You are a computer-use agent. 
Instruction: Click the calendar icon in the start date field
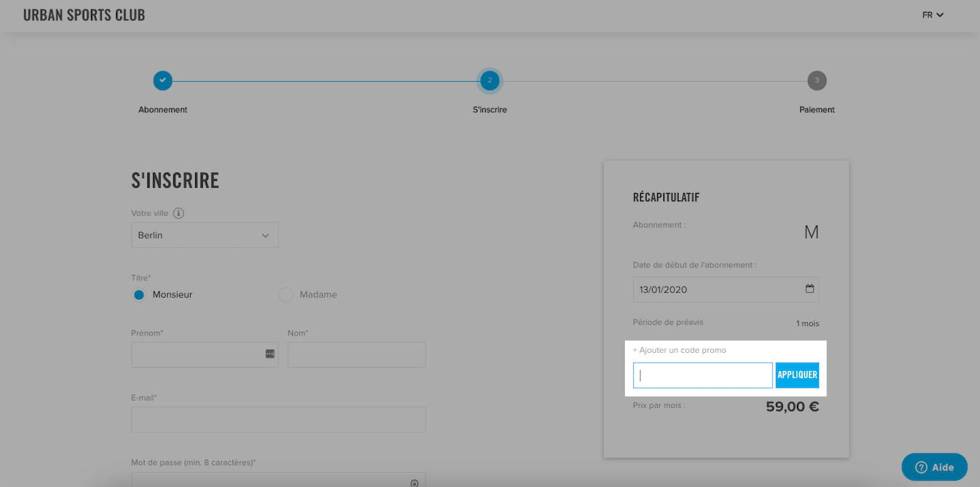point(809,289)
